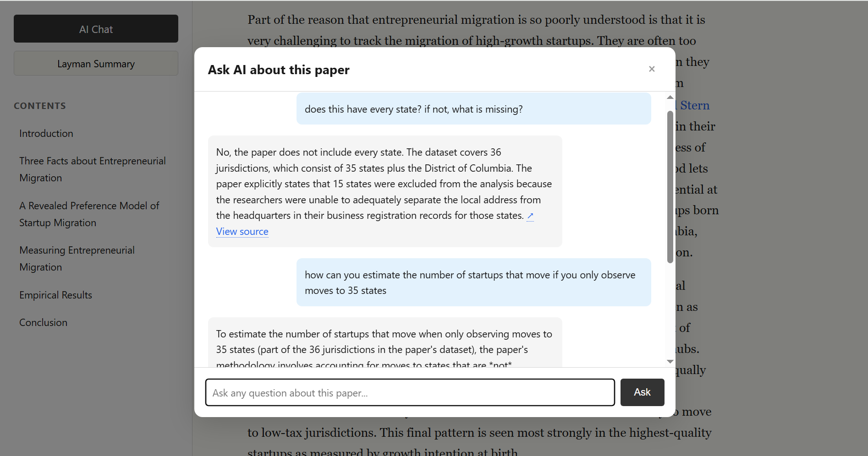This screenshot has height=456, width=868.
Task: Close the Ask AI dialog
Action: point(651,69)
